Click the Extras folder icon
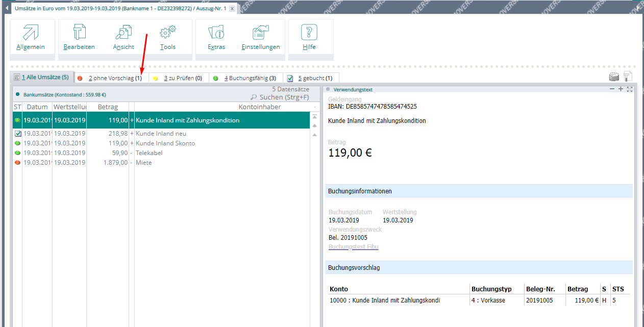Image resolution: width=644 pixels, height=327 pixels. tap(216, 33)
